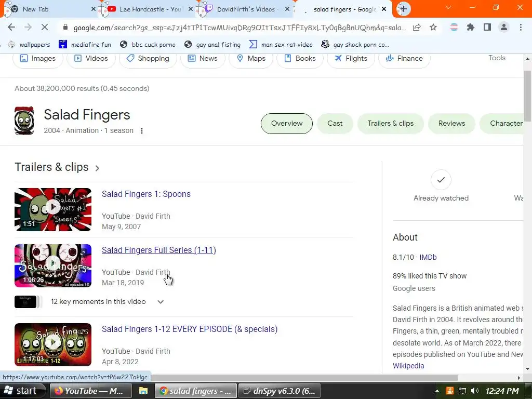Open the volume icon in system tray

coord(475,391)
